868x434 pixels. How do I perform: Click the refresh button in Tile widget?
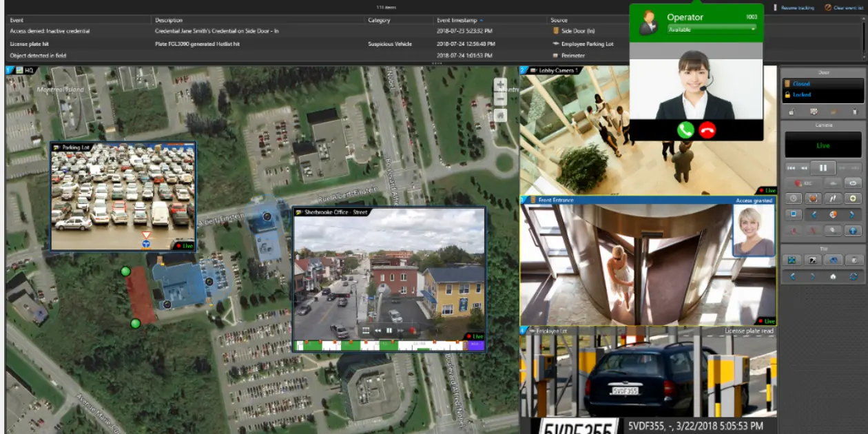tap(853, 276)
